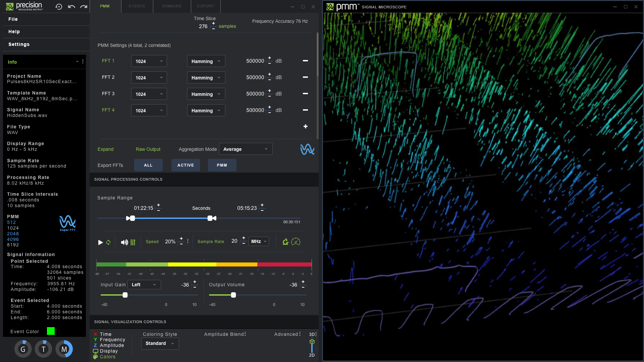This screenshot has height=362, width=644.
Task: Toggle FFT 3 label active
Action: [x=108, y=94]
